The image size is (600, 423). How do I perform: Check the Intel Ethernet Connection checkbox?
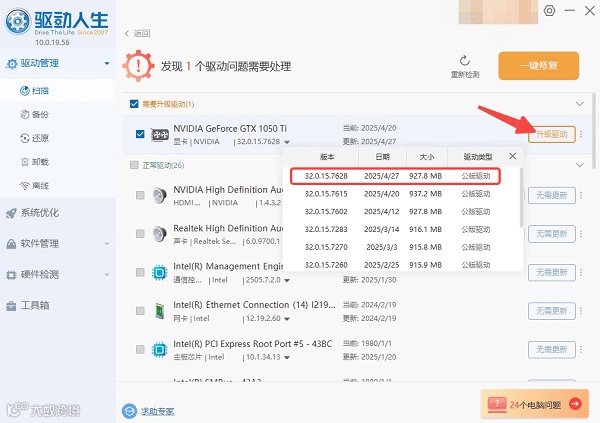pos(140,311)
